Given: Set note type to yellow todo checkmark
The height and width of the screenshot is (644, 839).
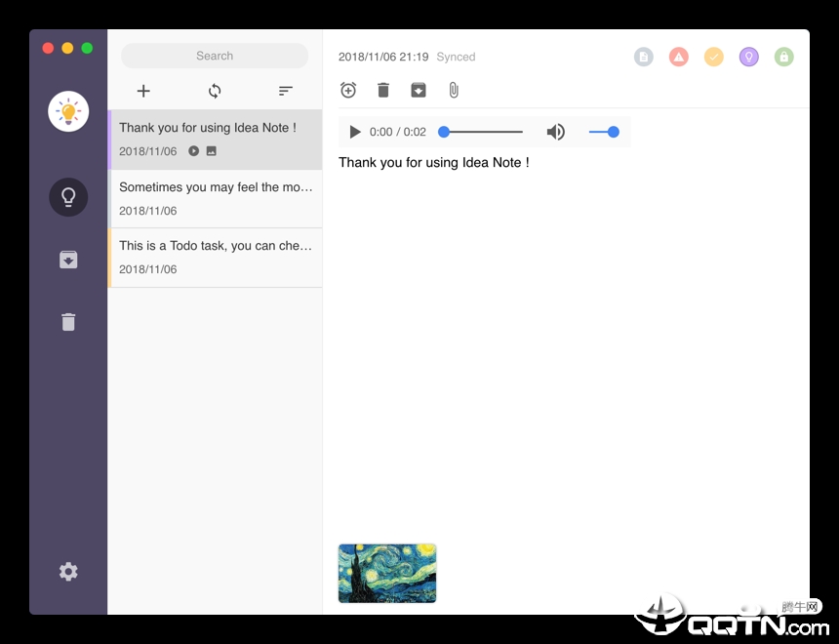Looking at the screenshot, I should [x=714, y=57].
